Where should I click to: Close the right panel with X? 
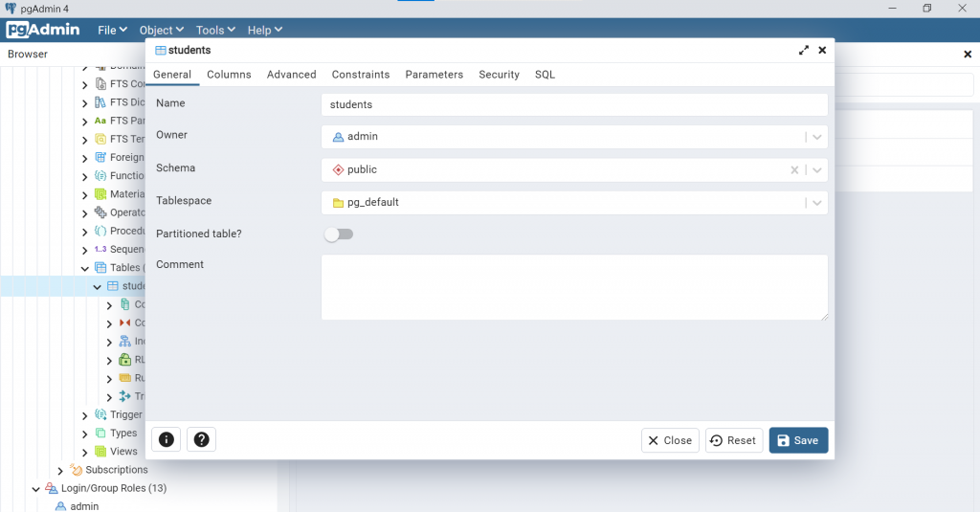click(x=968, y=55)
